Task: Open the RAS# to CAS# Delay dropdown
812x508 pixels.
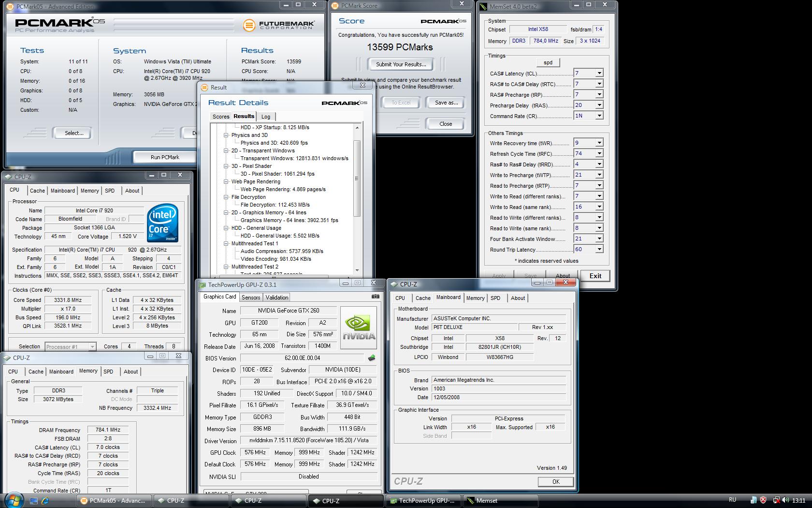Action: click(x=599, y=84)
